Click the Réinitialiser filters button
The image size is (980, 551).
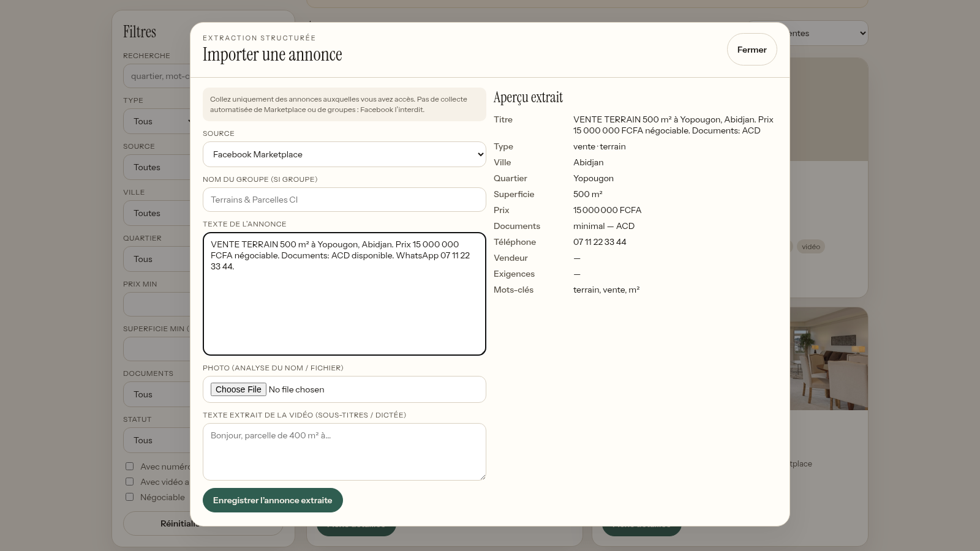157,523
